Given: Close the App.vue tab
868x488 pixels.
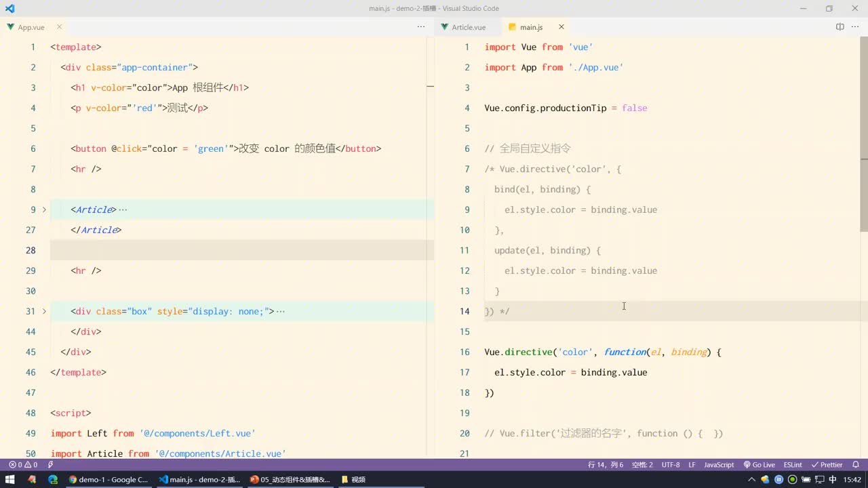Looking at the screenshot, I should 60,27.
